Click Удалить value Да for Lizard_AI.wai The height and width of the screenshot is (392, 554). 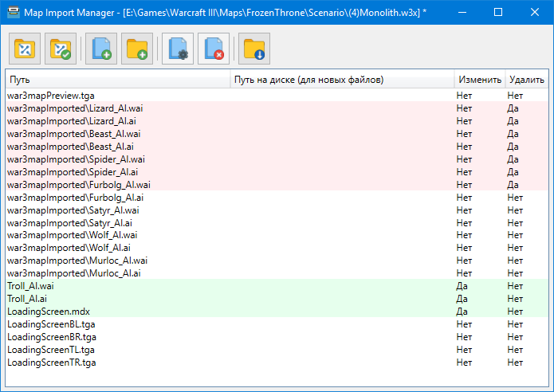[x=513, y=108]
